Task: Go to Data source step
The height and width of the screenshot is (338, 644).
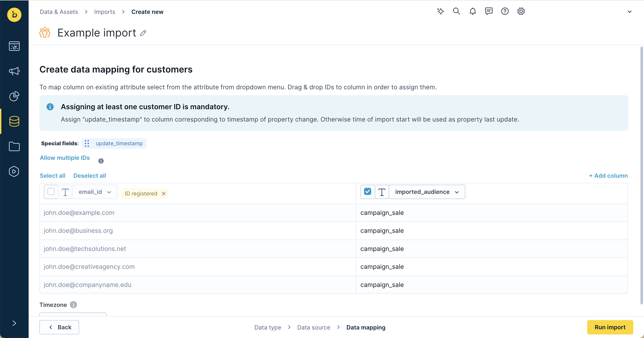Action: pyautogui.click(x=314, y=327)
